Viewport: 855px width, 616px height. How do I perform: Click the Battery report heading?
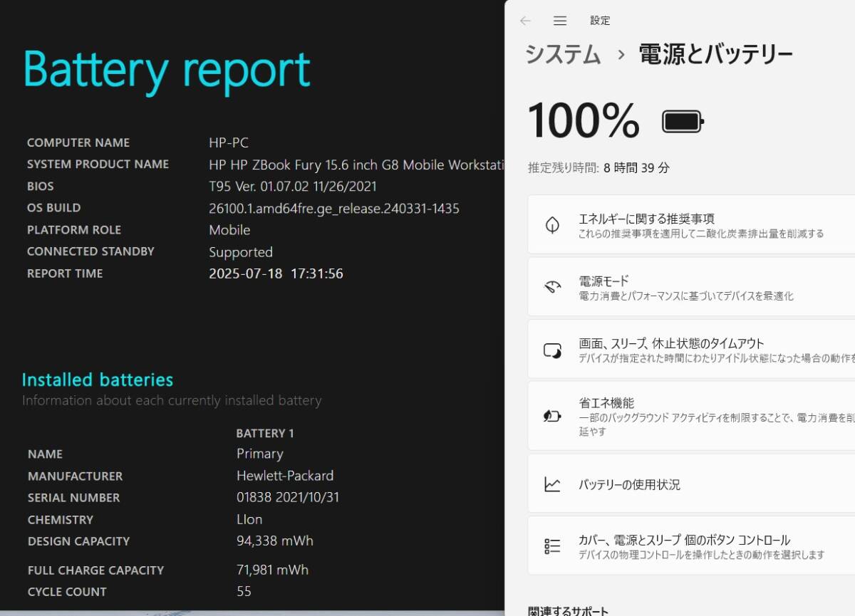167,70
